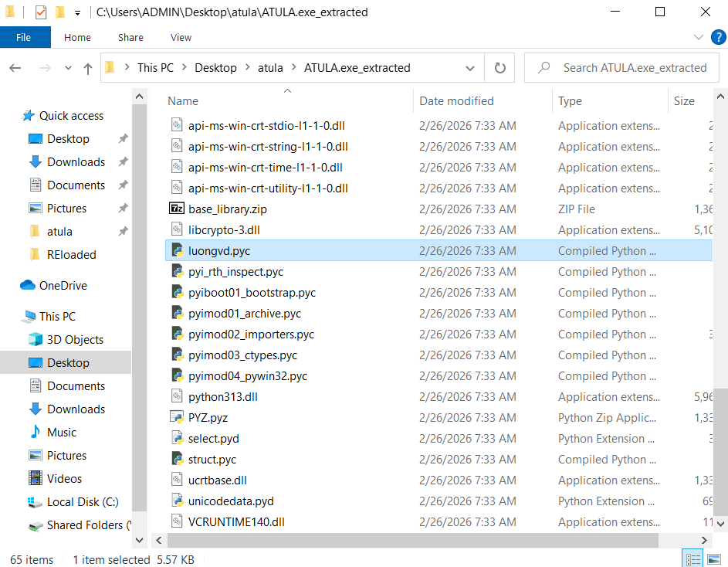Sort files by Date modified column
Screen dimensions: 728x567
pos(456,101)
